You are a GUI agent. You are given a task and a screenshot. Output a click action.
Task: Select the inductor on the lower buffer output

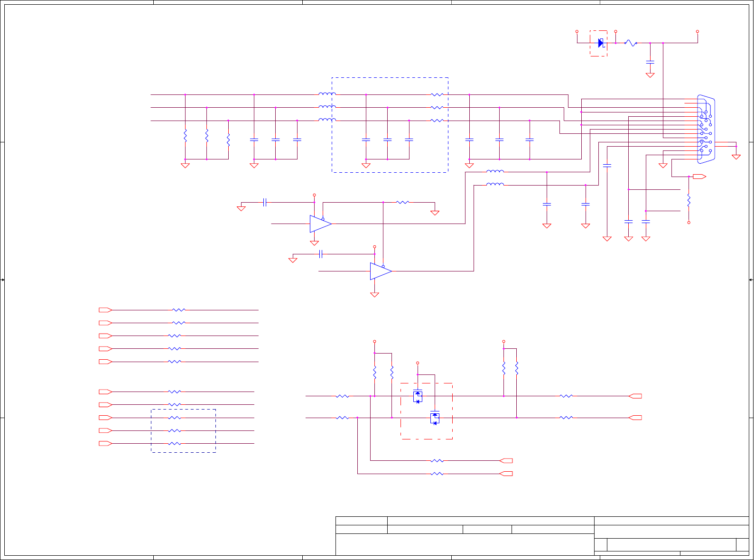pos(495,184)
